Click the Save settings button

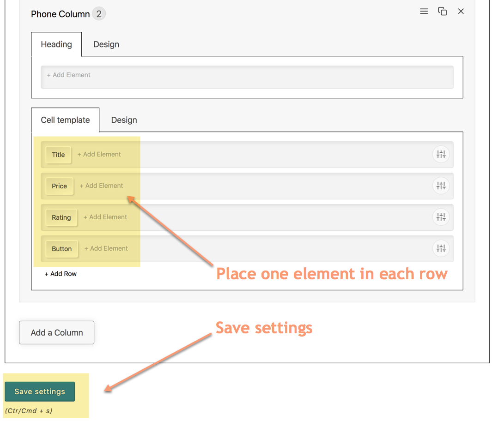coord(40,391)
